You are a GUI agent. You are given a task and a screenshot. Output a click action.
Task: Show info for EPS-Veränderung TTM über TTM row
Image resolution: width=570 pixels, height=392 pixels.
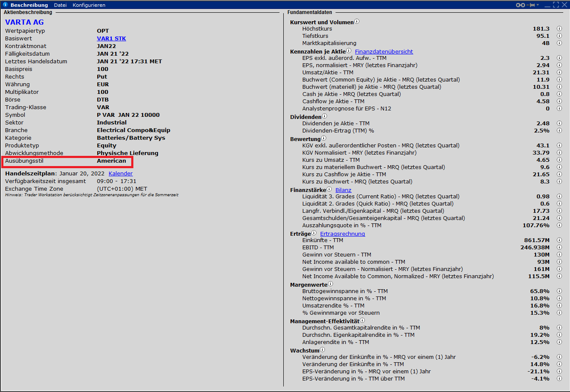point(559,379)
